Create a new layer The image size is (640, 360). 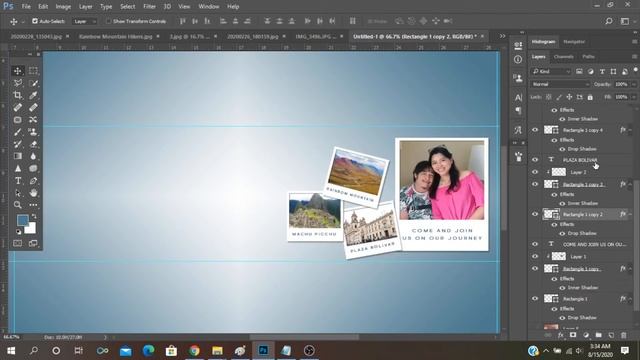point(611,335)
